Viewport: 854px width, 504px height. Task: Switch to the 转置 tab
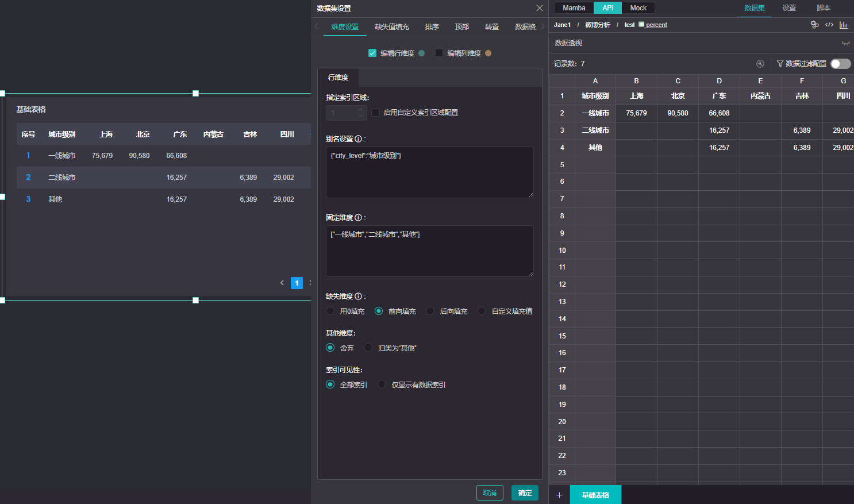(492, 27)
